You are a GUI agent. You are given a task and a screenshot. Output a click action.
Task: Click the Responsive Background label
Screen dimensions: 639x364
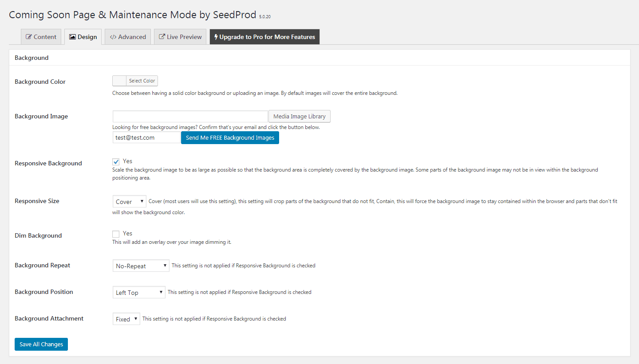click(x=48, y=163)
